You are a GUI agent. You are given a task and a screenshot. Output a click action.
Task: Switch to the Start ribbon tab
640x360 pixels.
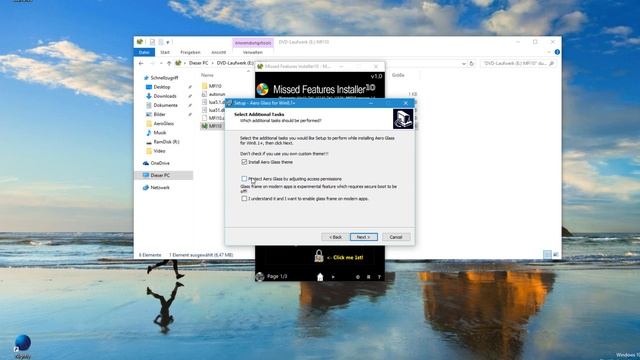165,52
